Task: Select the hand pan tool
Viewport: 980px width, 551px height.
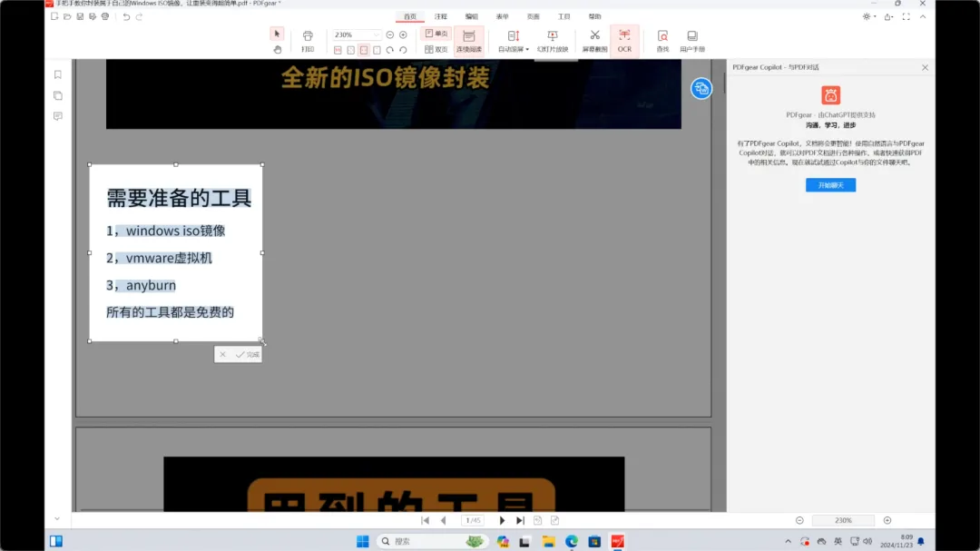Action: coord(278,49)
